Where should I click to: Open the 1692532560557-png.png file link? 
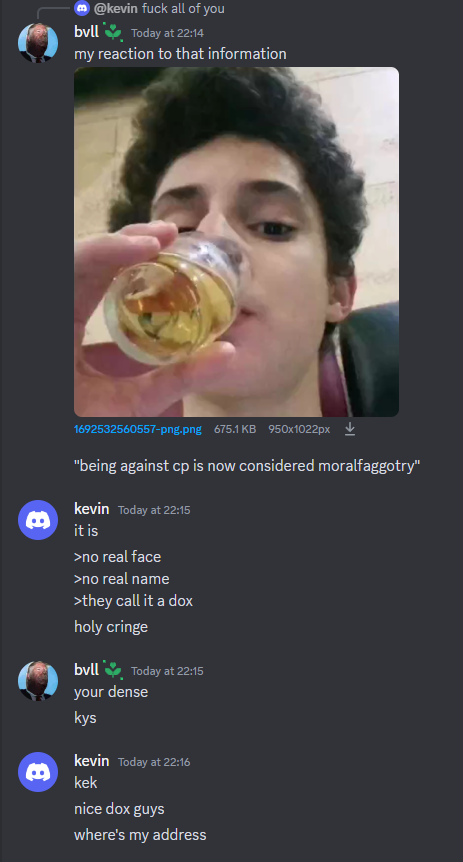[138, 429]
